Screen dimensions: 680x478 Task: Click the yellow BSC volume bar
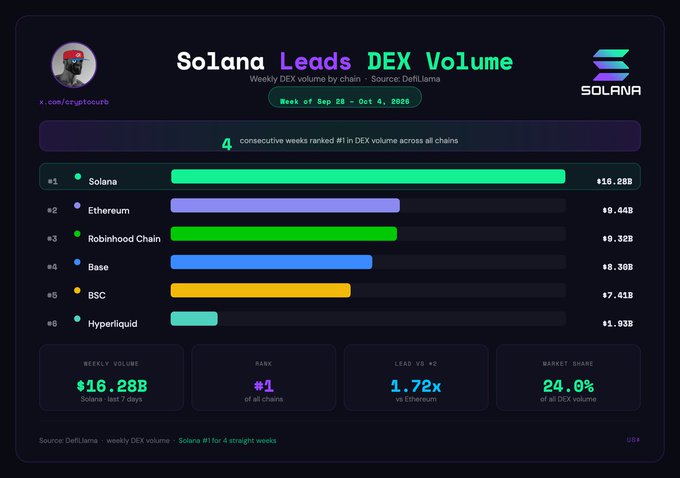(x=261, y=291)
